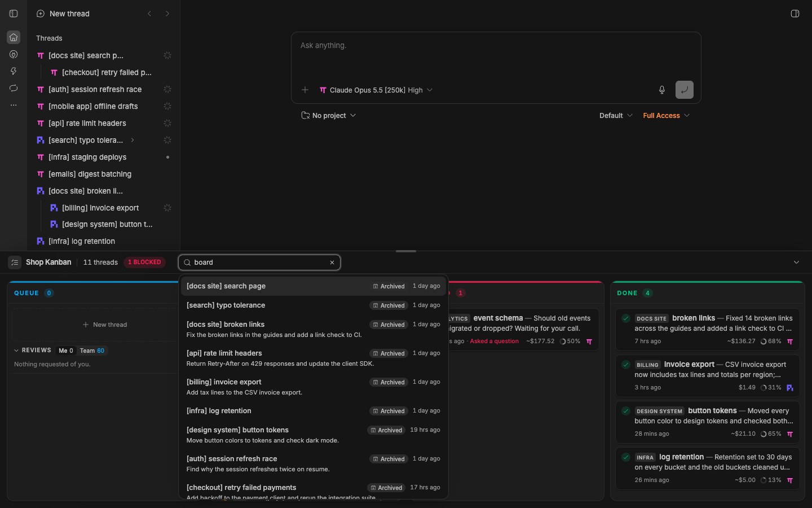Select the [checkout] retry failed payments search result
812x508 pixels.
[x=314, y=489]
